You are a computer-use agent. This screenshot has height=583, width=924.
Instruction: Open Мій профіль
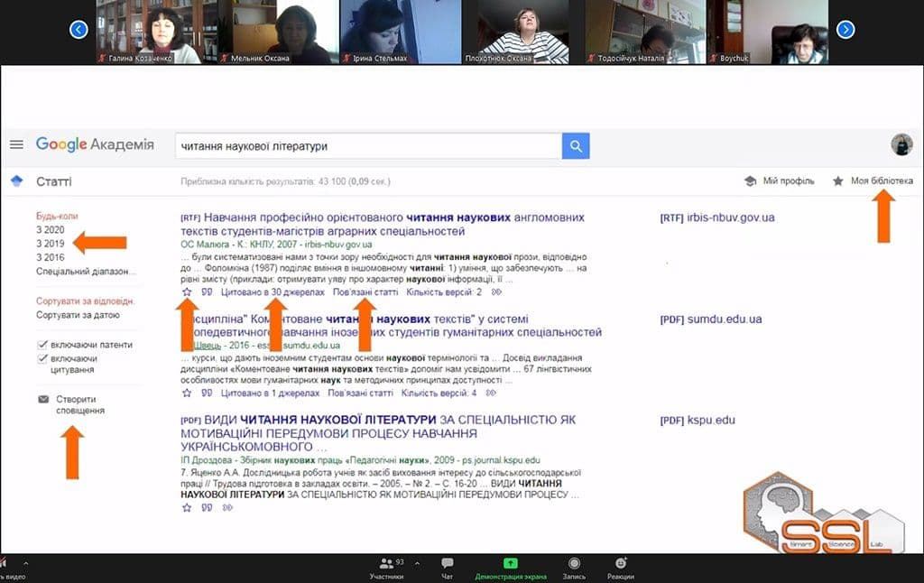click(780, 181)
